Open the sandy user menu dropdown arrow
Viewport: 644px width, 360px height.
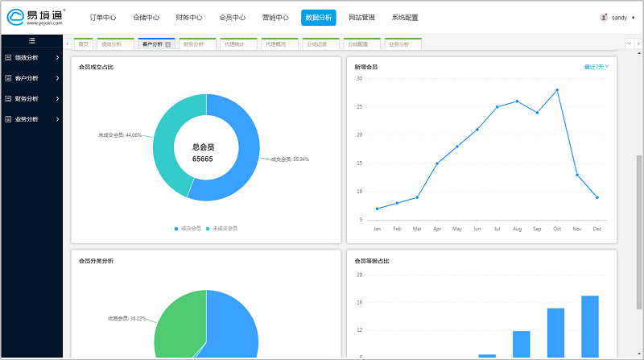point(634,17)
